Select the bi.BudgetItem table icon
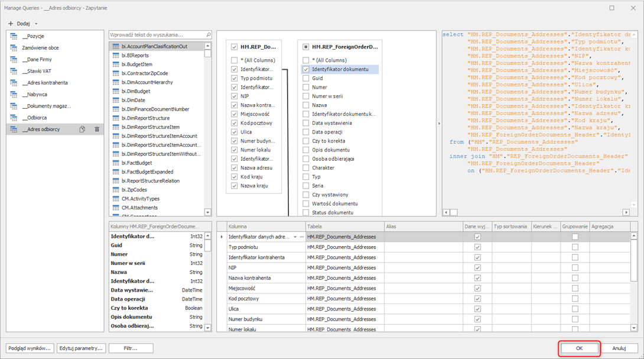Image resolution: width=644 pixels, height=359 pixels. click(116, 64)
